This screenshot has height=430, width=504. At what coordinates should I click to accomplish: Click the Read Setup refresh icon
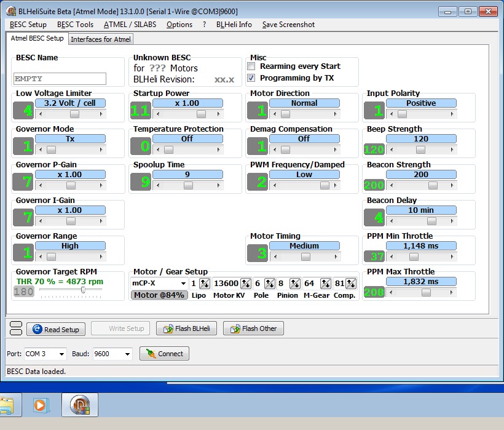tap(37, 329)
